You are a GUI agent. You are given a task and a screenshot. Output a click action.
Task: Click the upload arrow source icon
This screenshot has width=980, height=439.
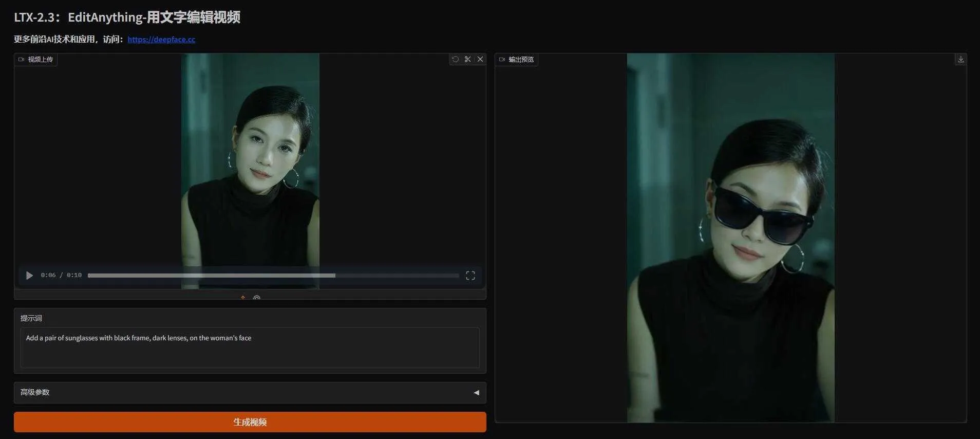click(243, 297)
